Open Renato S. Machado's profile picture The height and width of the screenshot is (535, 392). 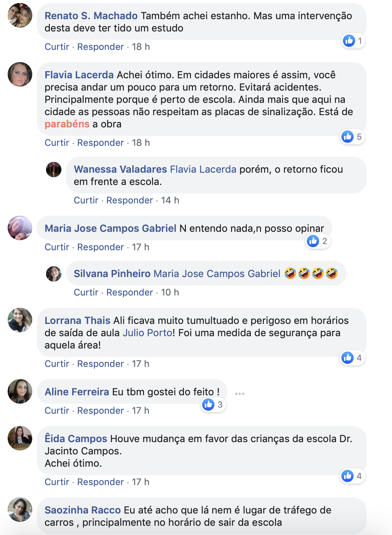point(20,15)
